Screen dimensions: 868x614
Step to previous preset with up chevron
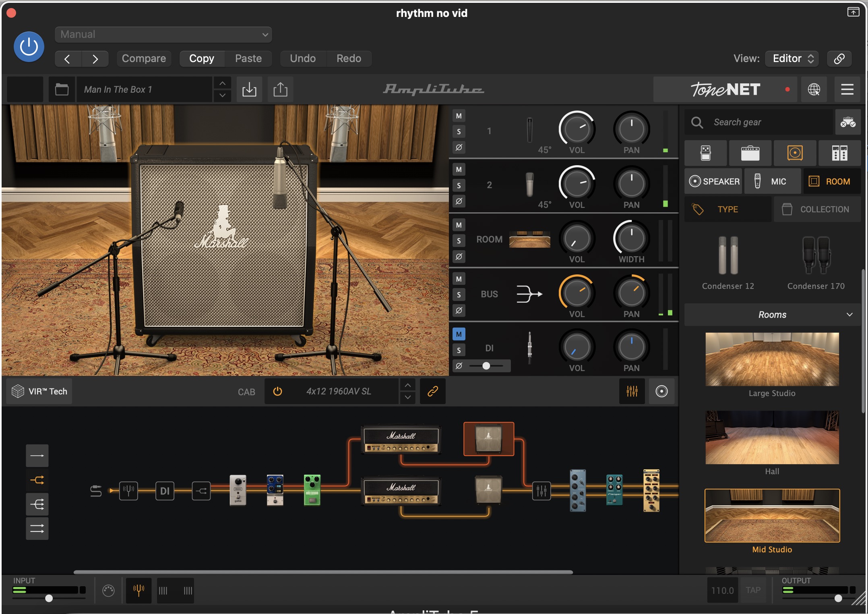[222, 83]
